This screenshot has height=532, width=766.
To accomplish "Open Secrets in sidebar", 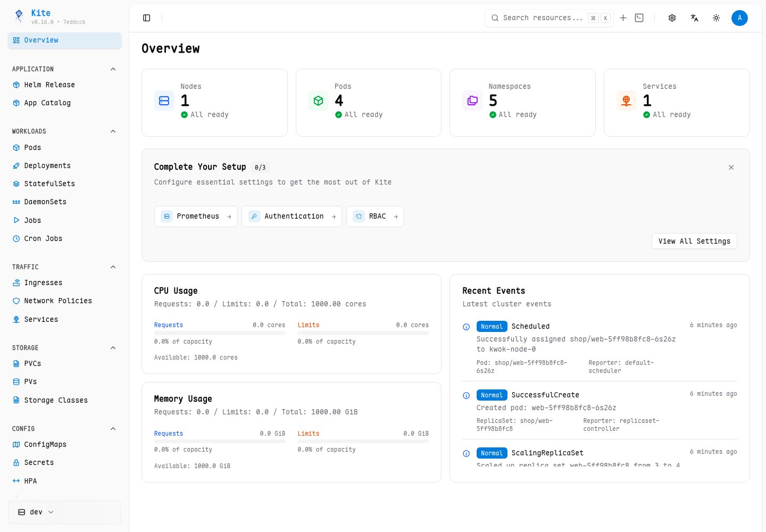I will (x=64, y=463).
